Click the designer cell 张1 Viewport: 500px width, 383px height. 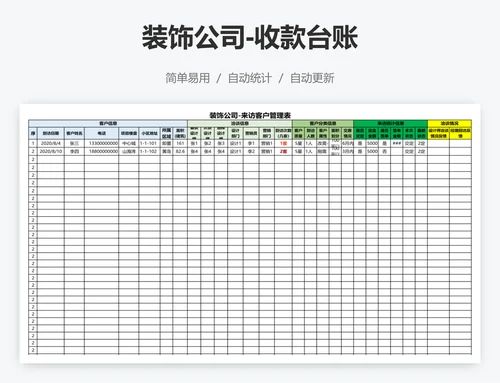click(x=194, y=143)
